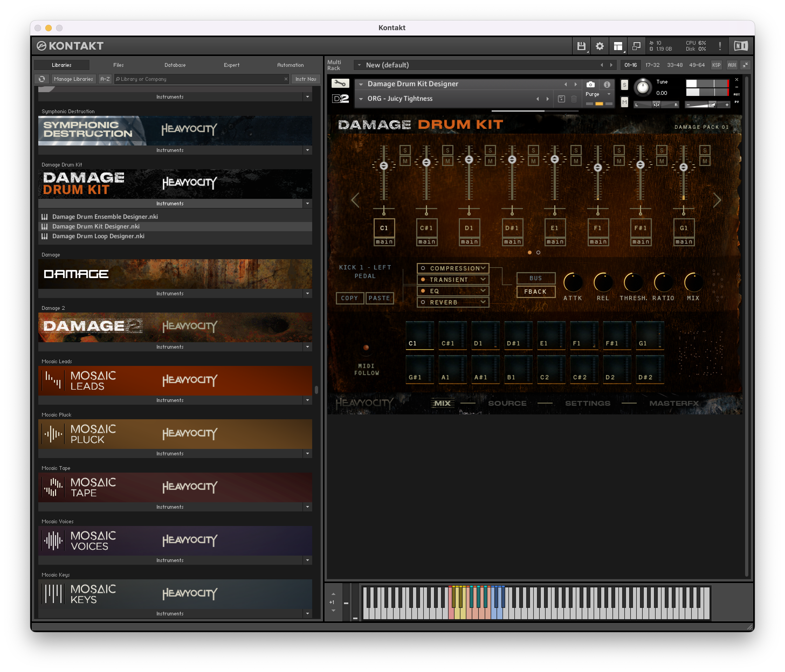Open the New (default) multi dropdown
The height and width of the screenshot is (672, 785).
pyautogui.click(x=359, y=65)
